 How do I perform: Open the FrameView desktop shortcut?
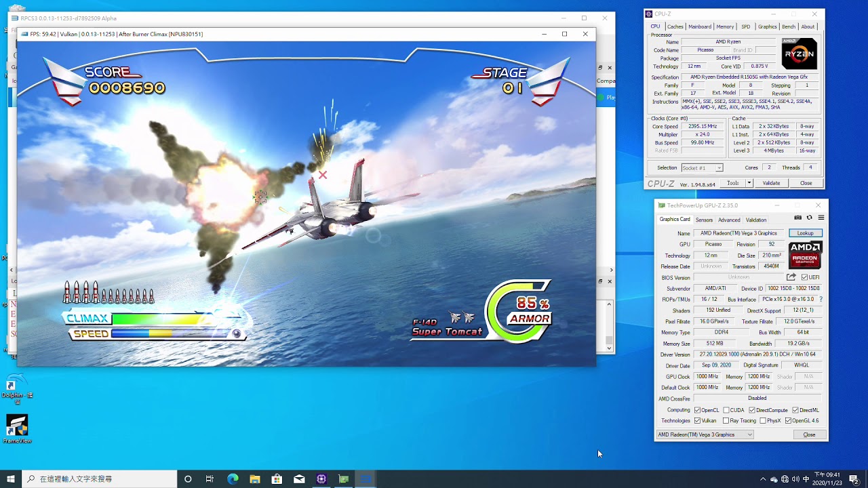coord(17,429)
